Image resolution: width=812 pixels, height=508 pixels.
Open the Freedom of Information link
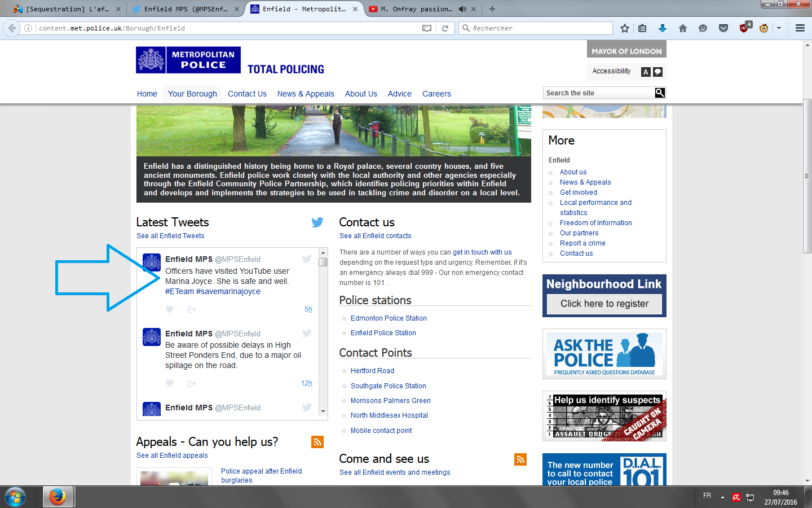click(x=596, y=223)
